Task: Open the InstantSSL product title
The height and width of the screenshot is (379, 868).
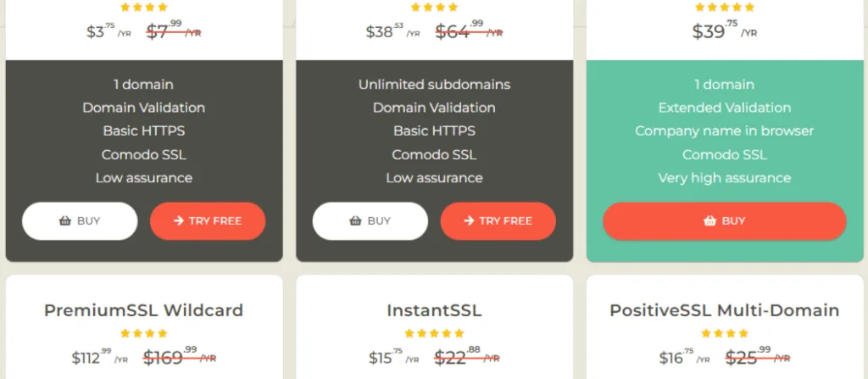Action: coord(434,310)
